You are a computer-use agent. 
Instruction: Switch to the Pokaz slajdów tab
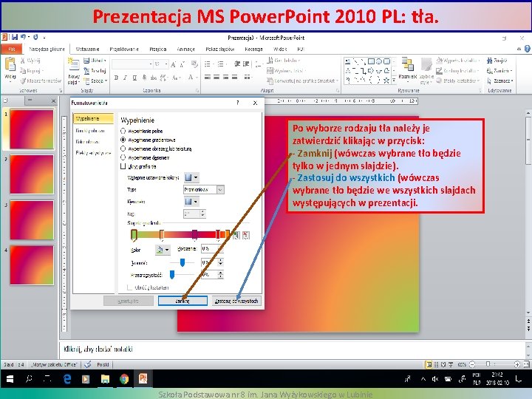(220, 49)
